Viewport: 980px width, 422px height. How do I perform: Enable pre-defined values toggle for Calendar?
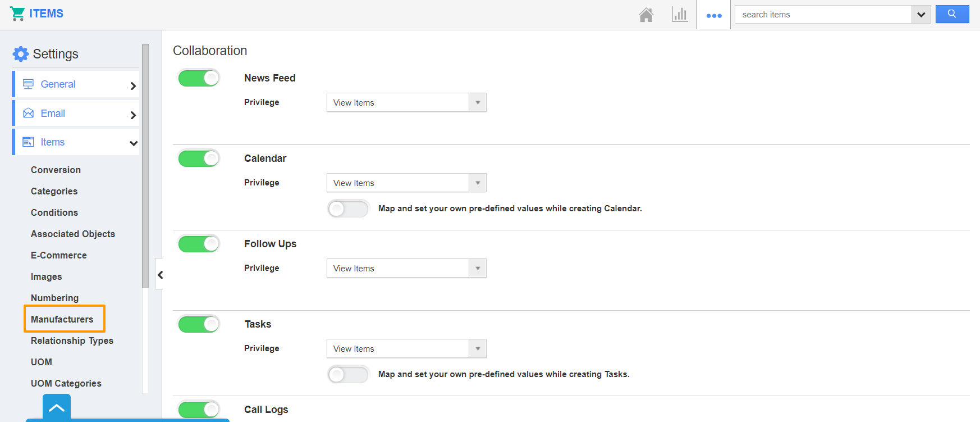click(349, 209)
